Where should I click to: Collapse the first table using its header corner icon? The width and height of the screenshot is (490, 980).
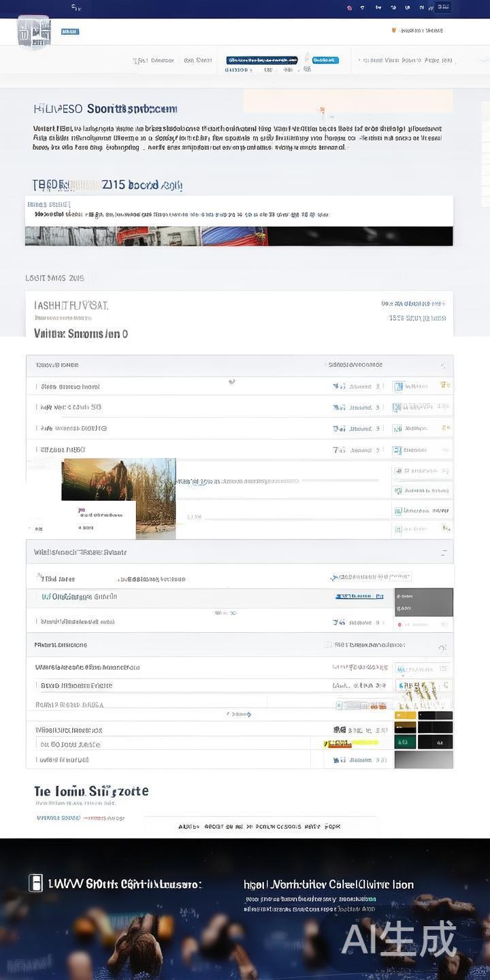click(x=443, y=365)
